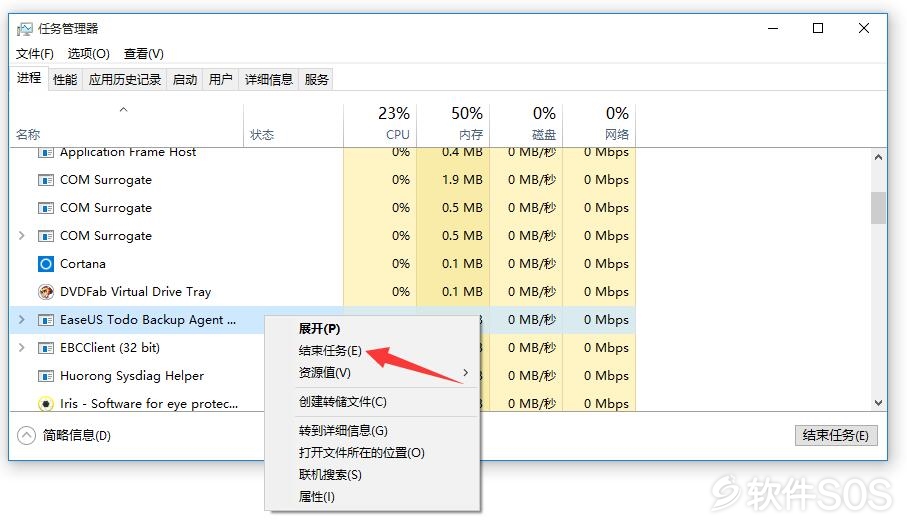Image resolution: width=907 pixels, height=522 pixels.
Task: Sort by the 内存 column header
Action: coord(453,125)
